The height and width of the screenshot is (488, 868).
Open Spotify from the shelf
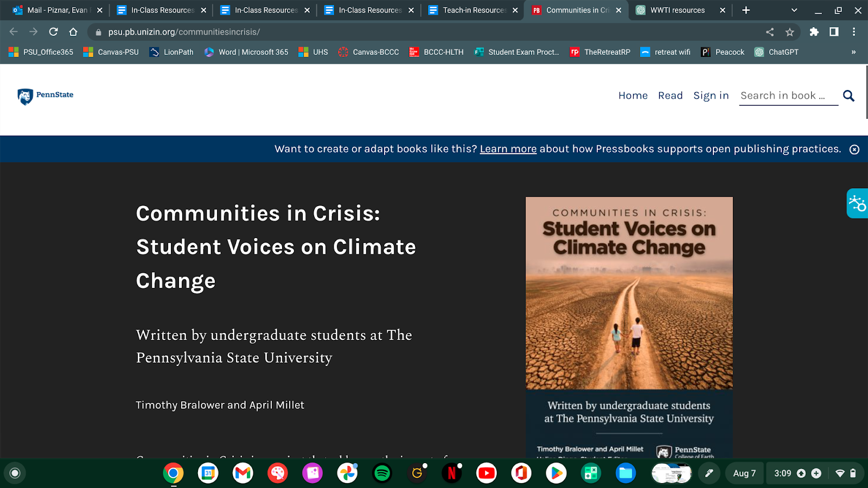[382, 473]
